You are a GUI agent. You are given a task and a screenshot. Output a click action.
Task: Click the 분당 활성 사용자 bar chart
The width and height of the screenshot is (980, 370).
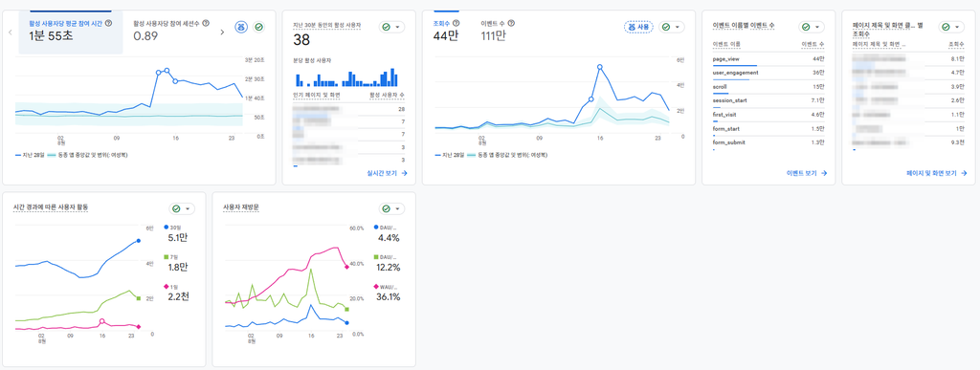[x=347, y=76]
